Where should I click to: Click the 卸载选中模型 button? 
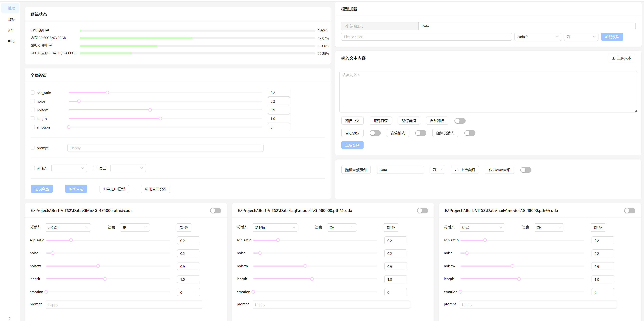114,189
